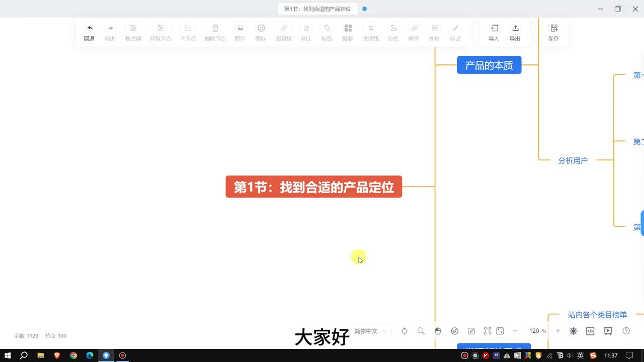Select the 产品的本质 node

[x=489, y=65]
